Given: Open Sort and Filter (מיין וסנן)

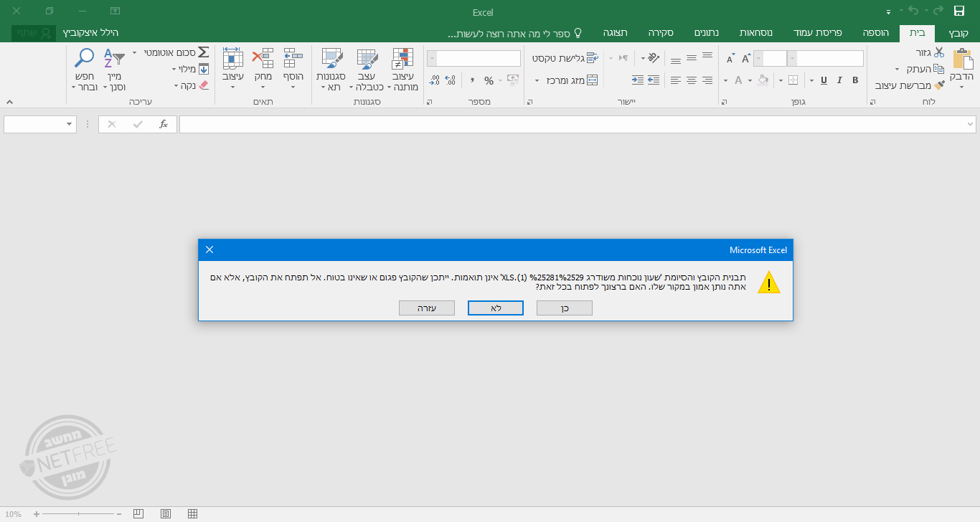Looking at the screenshot, I should coord(114,70).
